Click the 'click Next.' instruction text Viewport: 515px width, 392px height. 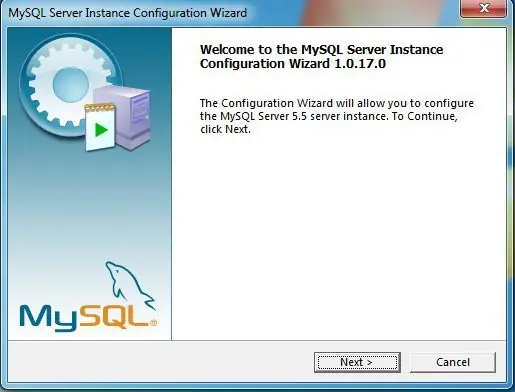tap(225, 129)
